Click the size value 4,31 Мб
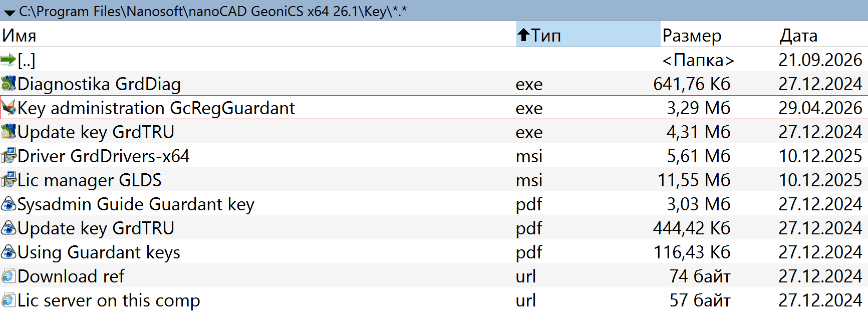This screenshot has height=323, width=868. click(698, 132)
